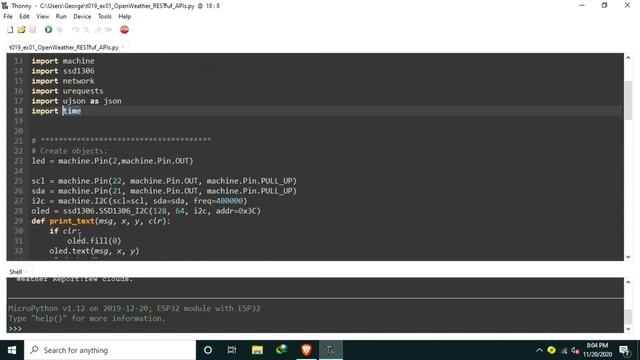The height and width of the screenshot is (360, 640).
Task: Open the File menu
Action: 8,17
